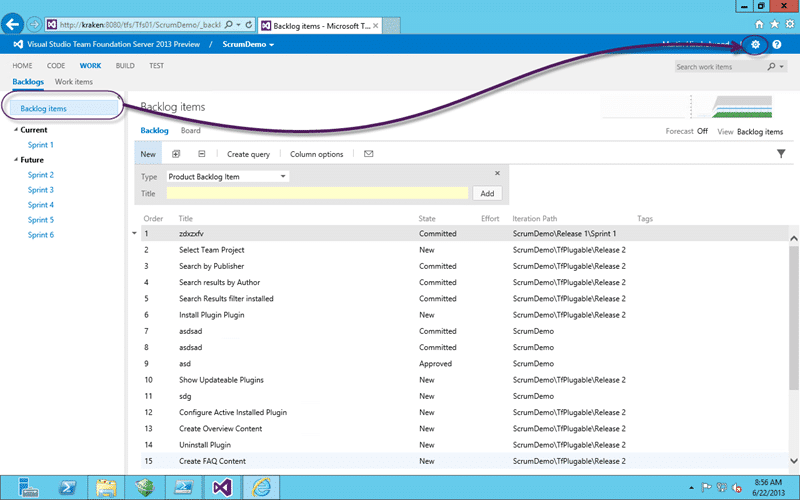
Task: Refresh the page in the address bar
Action: pos(249,24)
